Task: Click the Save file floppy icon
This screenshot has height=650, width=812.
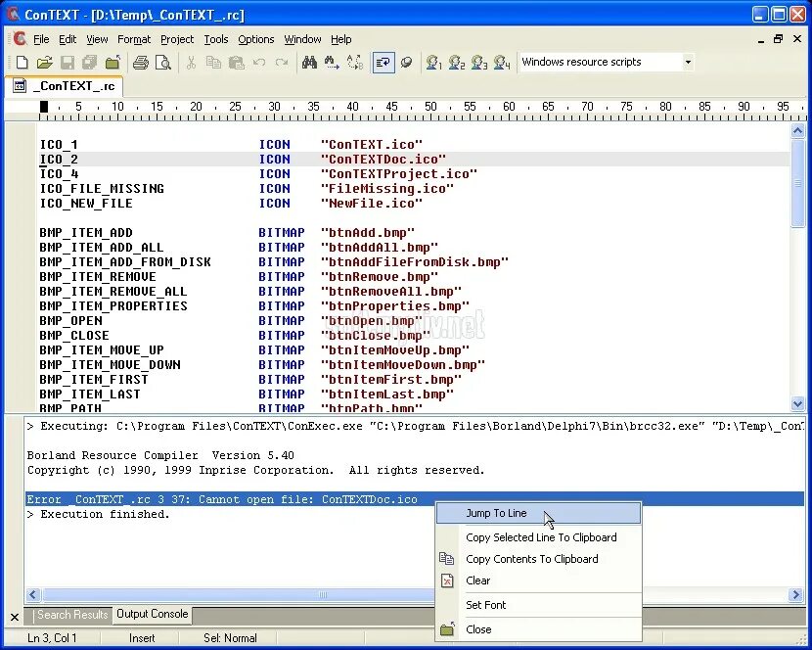Action: coord(68,63)
